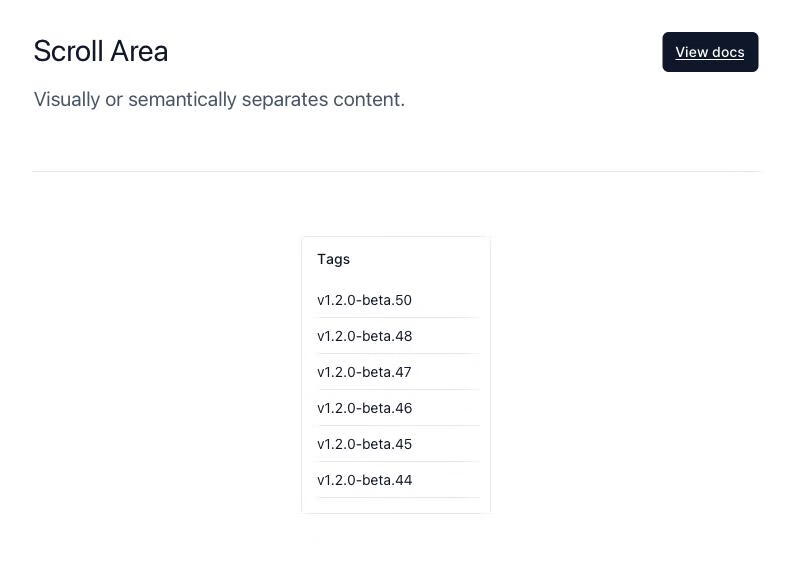
Task: Select tag v1.2.0-beta.48
Action: pos(364,336)
